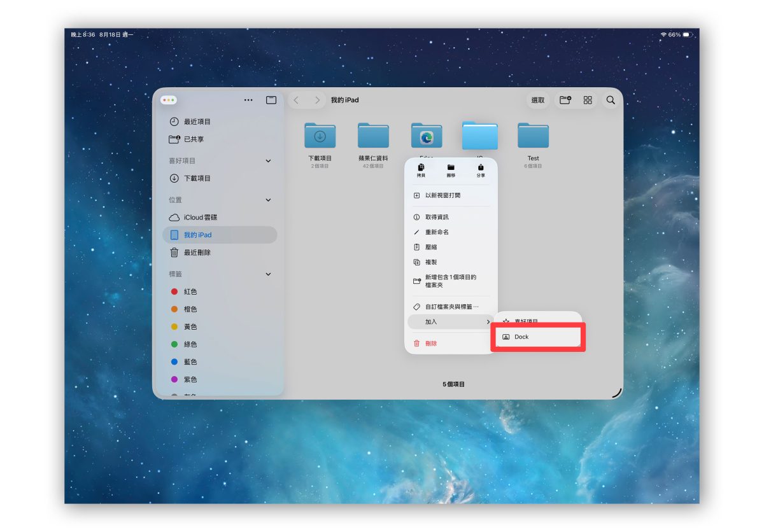Collapse the 喜好項目 section chevron
The image size is (764, 532).
268,161
